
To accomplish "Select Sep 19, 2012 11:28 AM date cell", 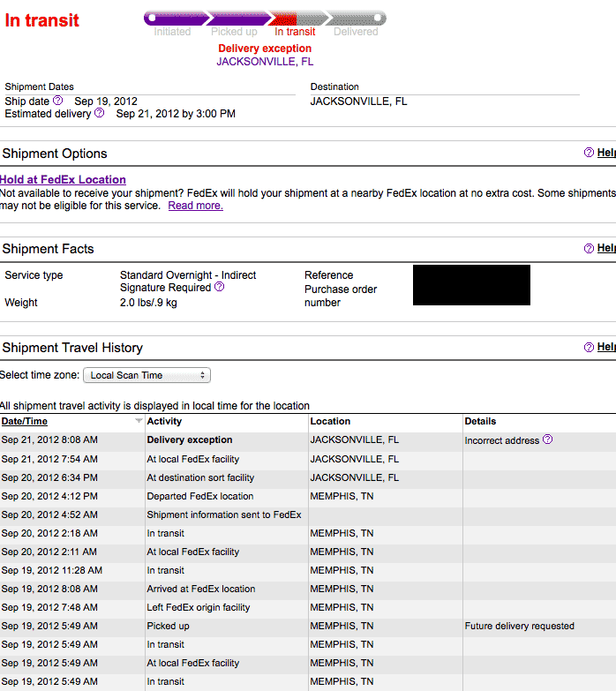I will point(51,570).
